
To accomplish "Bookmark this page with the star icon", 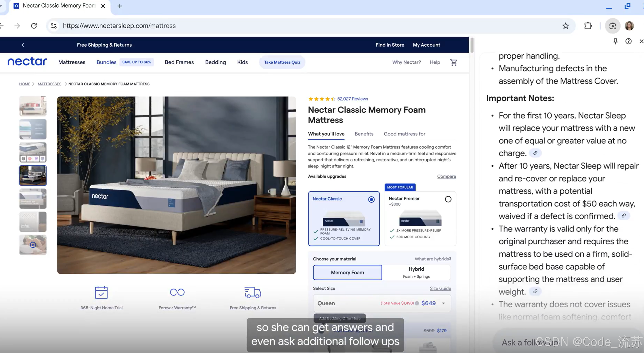I will click(566, 26).
